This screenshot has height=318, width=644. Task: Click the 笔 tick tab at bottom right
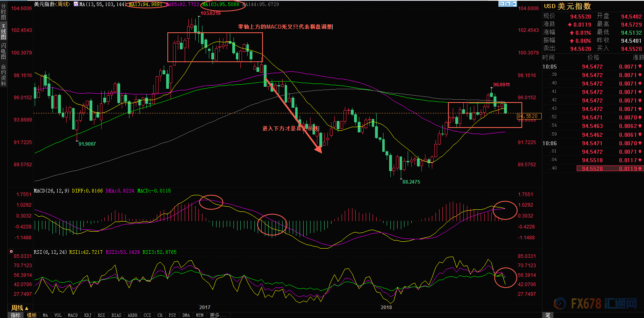point(548,315)
